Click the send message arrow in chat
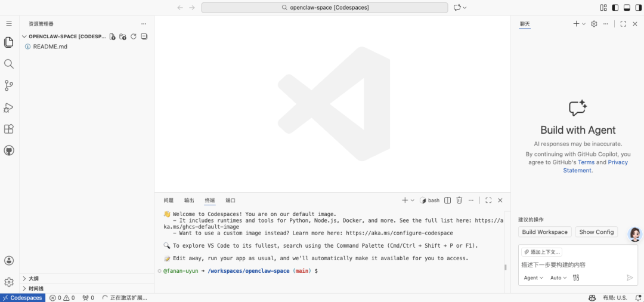Viewport: 644px width, 302px height. (x=630, y=278)
